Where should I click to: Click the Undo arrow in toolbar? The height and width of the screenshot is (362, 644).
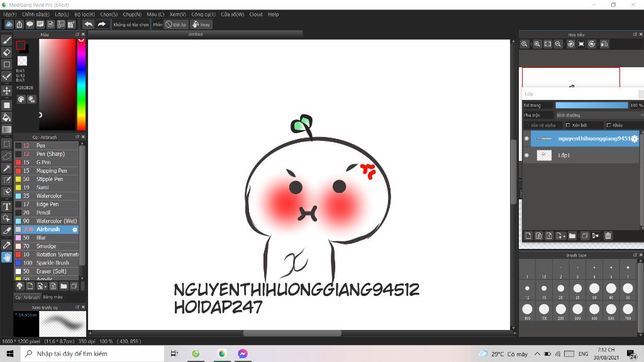coord(88,25)
